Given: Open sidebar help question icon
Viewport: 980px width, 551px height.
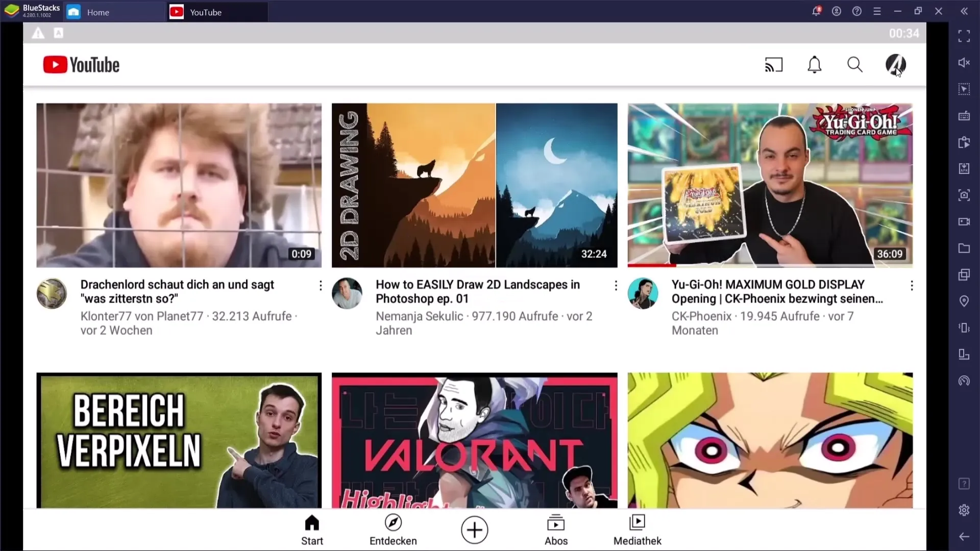Looking at the screenshot, I should (964, 483).
